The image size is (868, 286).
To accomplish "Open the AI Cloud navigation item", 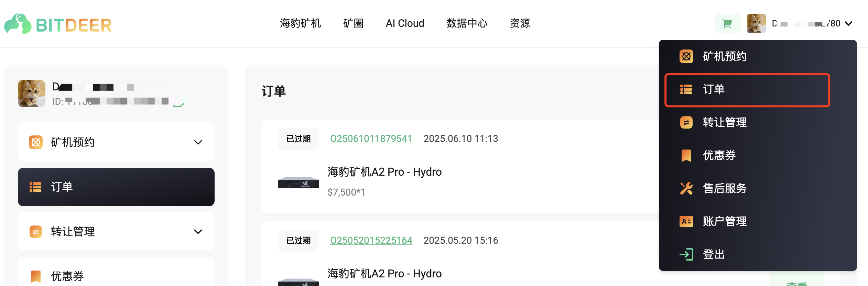I will click(x=405, y=23).
